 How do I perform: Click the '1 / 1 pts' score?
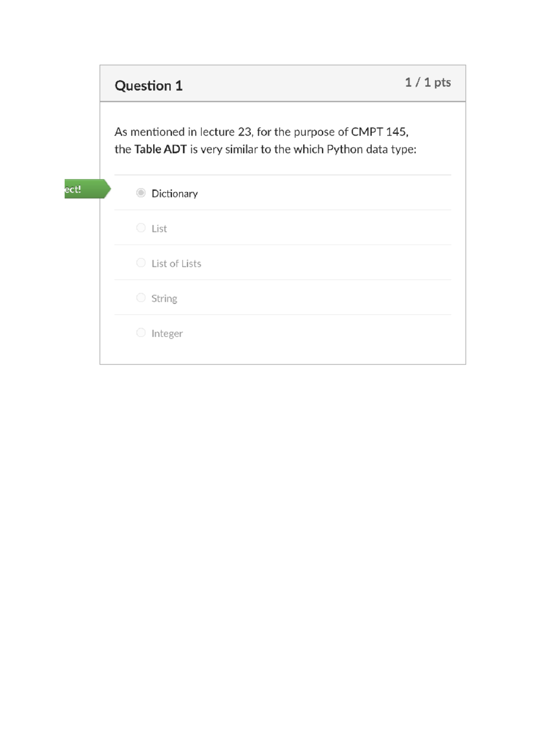point(428,83)
